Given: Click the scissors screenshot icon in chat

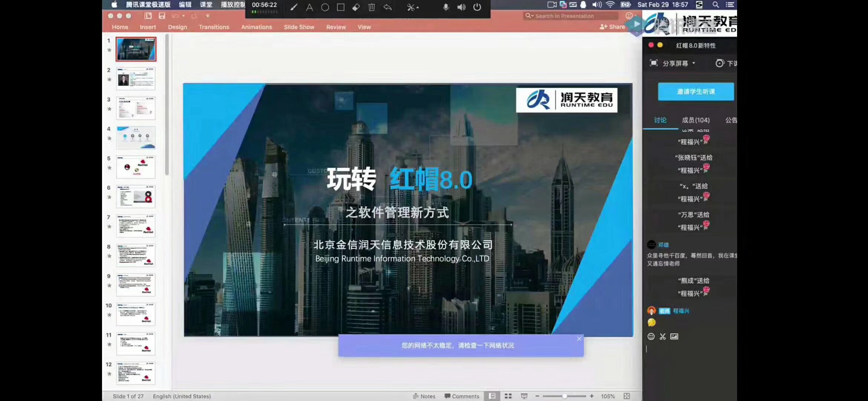Looking at the screenshot, I should coord(662,336).
